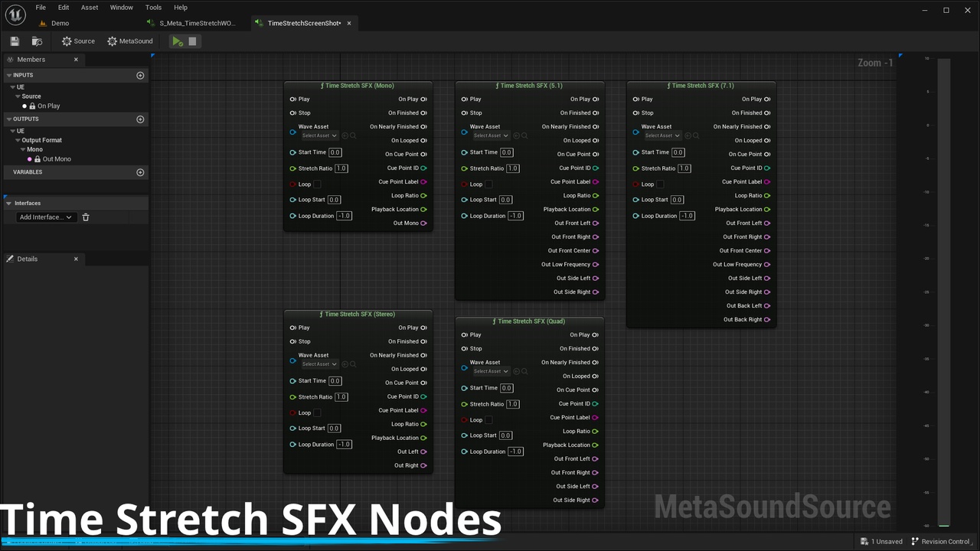
Task: Collapse the INPUTS section
Action: pos(8,75)
